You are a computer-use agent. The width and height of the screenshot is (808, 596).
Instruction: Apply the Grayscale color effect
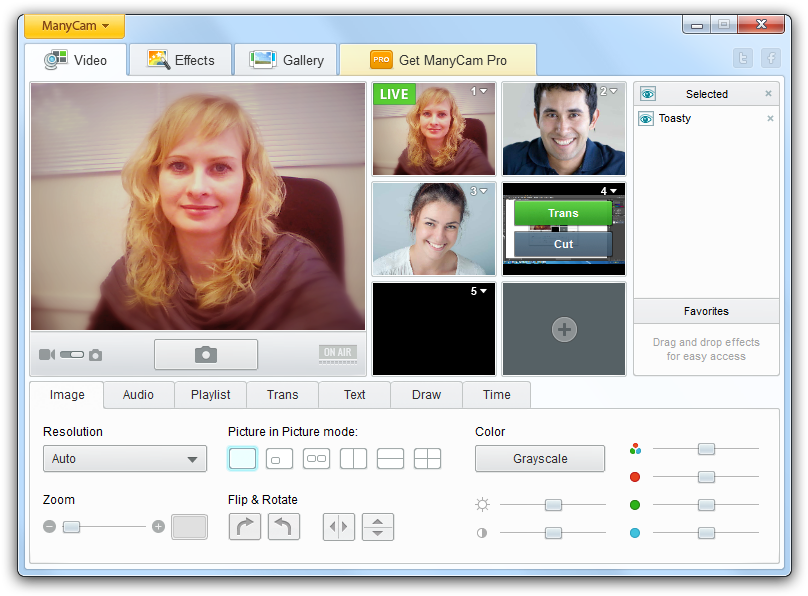click(x=539, y=458)
